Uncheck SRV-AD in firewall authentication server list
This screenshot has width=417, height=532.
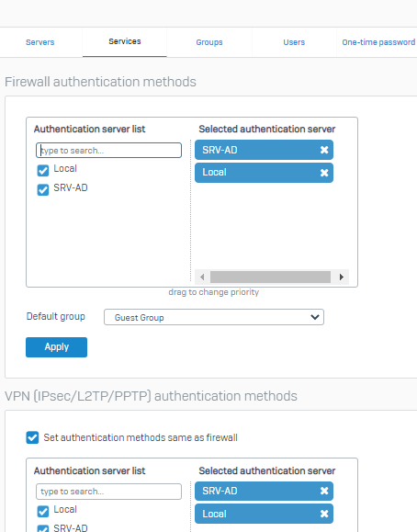point(43,189)
